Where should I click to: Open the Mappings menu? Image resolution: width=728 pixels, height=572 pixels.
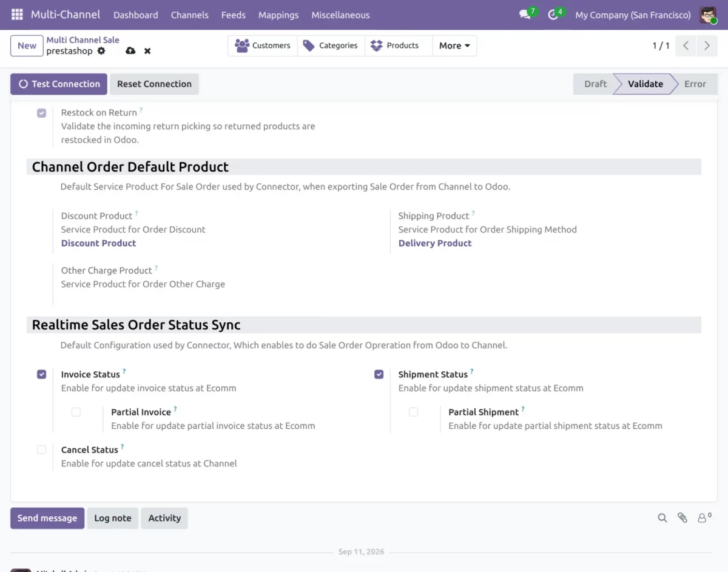pyautogui.click(x=278, y=15)
